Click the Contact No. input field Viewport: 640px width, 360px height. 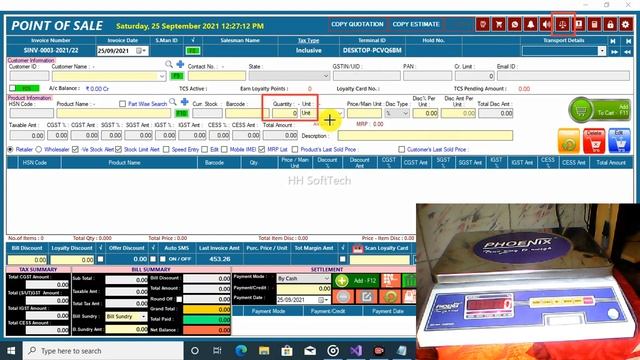217,76
